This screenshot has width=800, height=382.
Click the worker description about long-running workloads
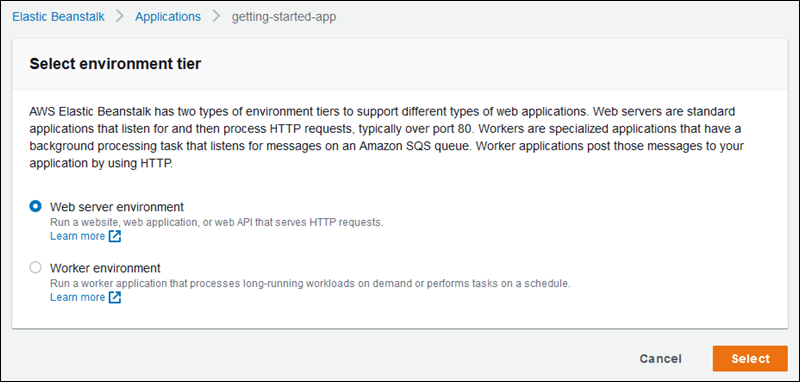(x=310, y=284)
